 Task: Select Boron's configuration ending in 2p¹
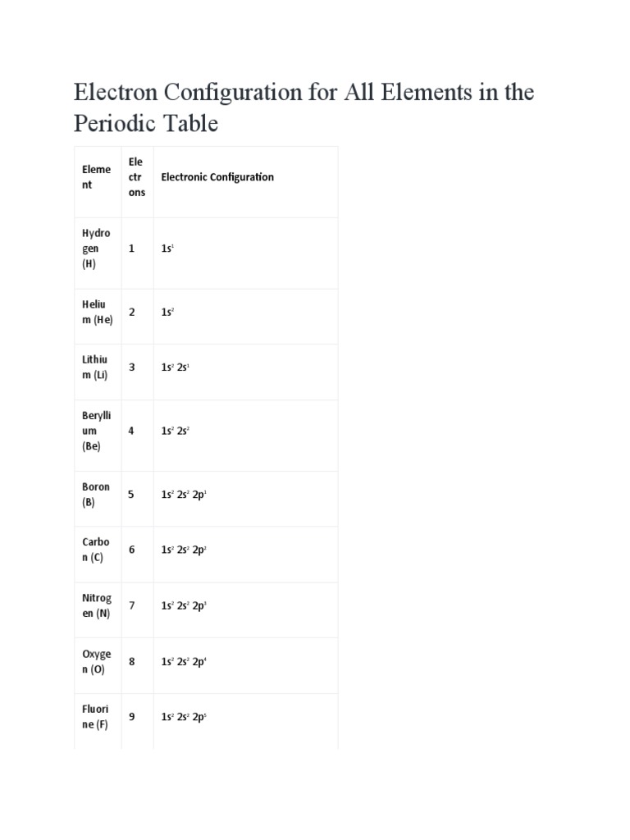point(184,495)
